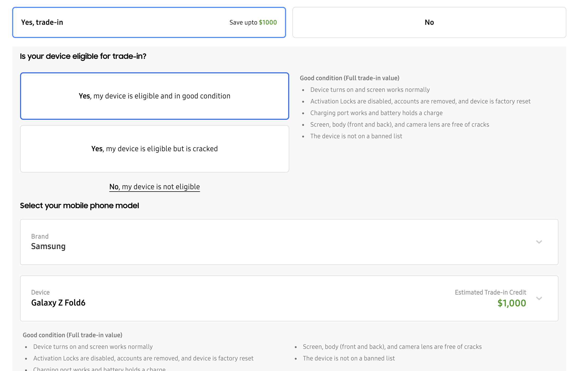Click "Is your device eligible for trade-in?" heading
Viewport: 588px width, 371px height.
tap(83, 56)
